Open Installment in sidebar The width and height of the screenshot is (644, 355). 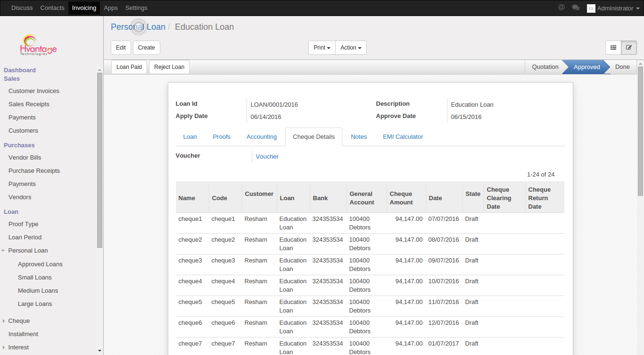pyautogui.click(x=23, y=334)
